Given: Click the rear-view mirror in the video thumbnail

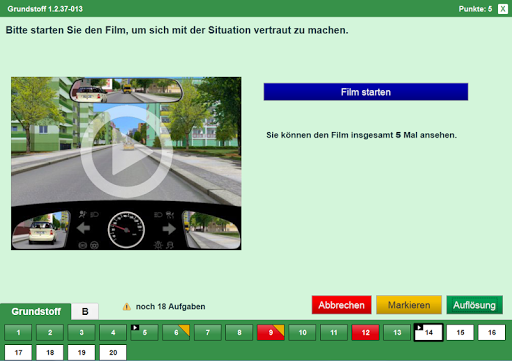Looking at the screenshot, I should coord(126,90).
